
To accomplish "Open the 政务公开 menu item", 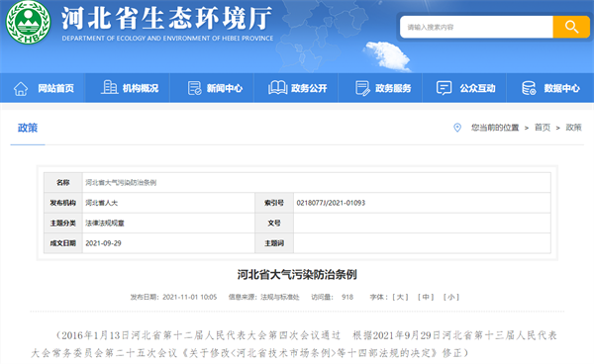I will pyautogui.click(x=309, y=89).
